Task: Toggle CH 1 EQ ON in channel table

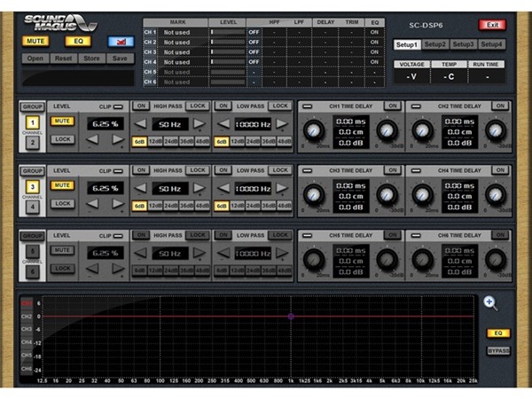Action: pyautogui.click(x=372, y=31)
